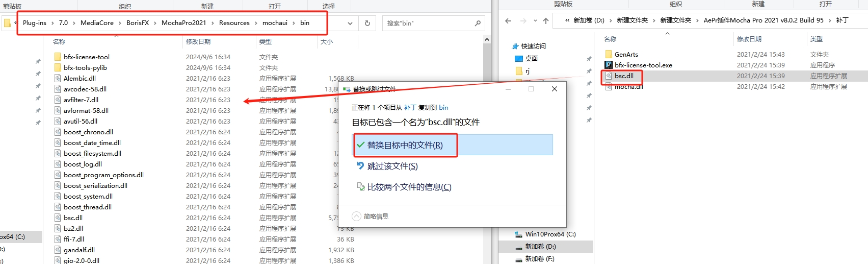
Task: Select boost_log.dll in the file list
Action: tap(83, 164)
